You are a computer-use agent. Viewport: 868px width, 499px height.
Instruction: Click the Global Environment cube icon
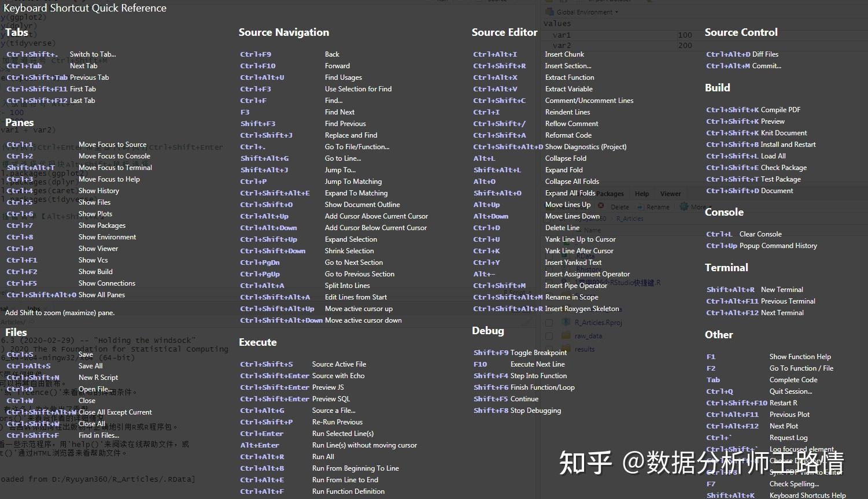(549, 12)
